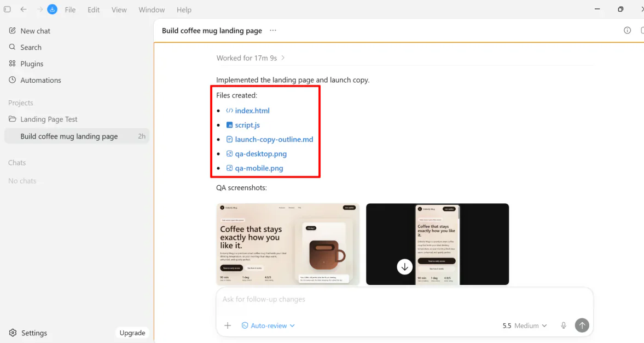
Task: Click the image icon beside qa-mobile.png
Action: (x=230, y=168)
